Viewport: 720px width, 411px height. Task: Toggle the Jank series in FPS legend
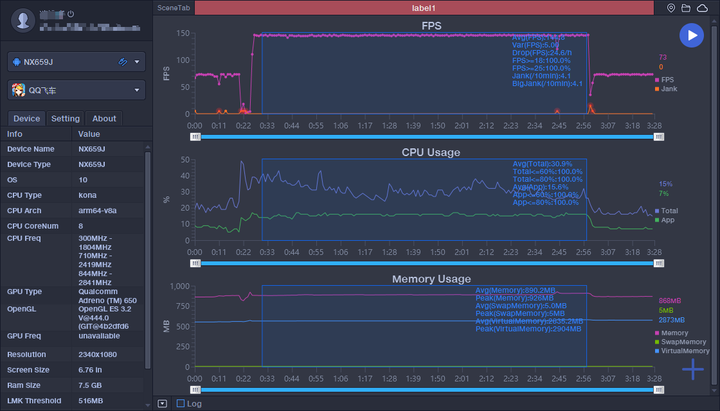tap(667, 90)
